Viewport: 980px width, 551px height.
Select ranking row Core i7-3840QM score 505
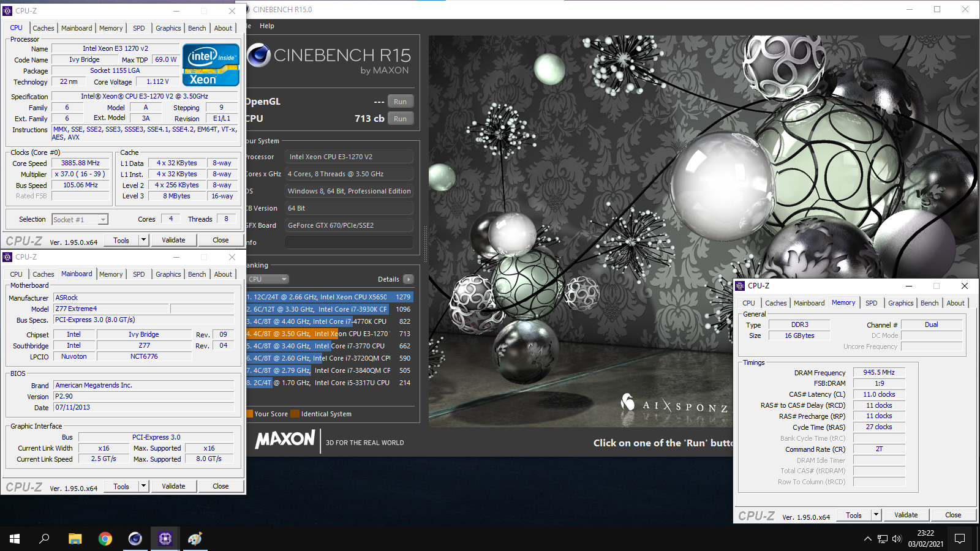pos(330,370)
